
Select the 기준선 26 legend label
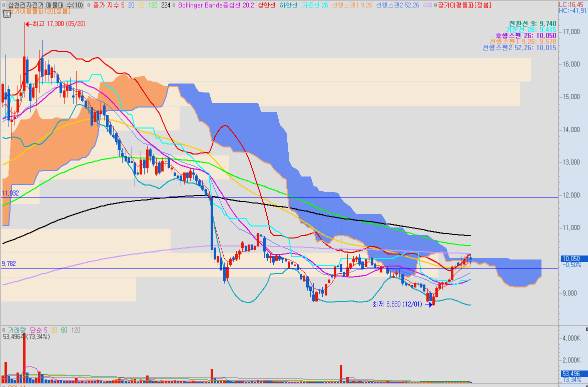click(x=315, y=5)
